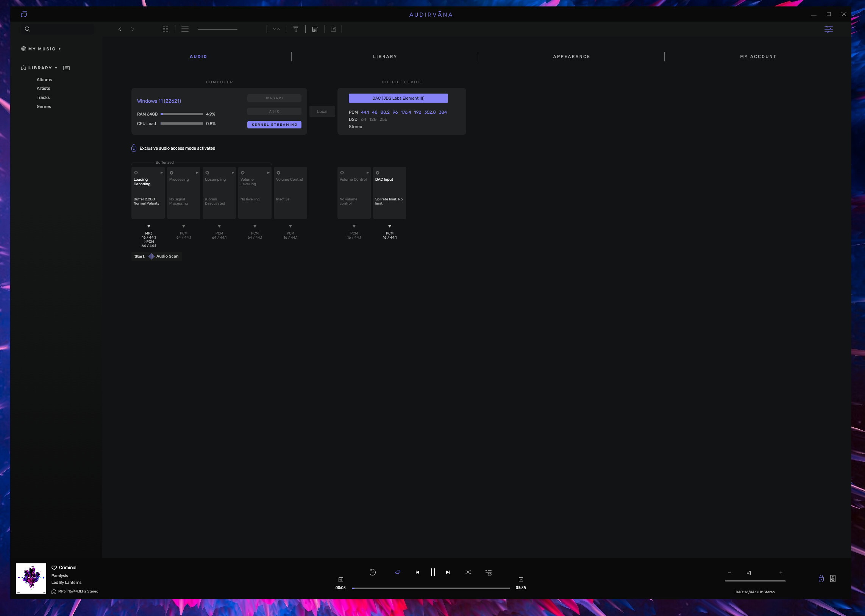
Task: Expand Loading Decoding panel arrow
Action: click(x=162, y=173)
